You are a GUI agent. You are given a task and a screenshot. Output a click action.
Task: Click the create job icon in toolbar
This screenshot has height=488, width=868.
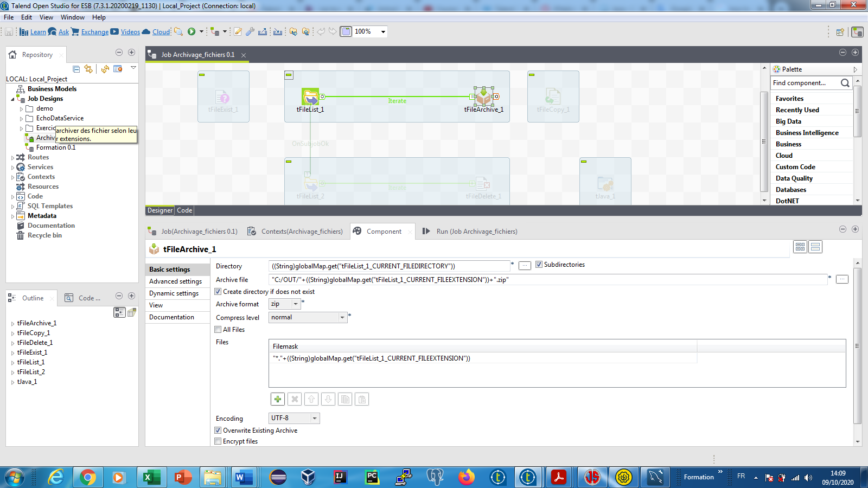point(215,31)
